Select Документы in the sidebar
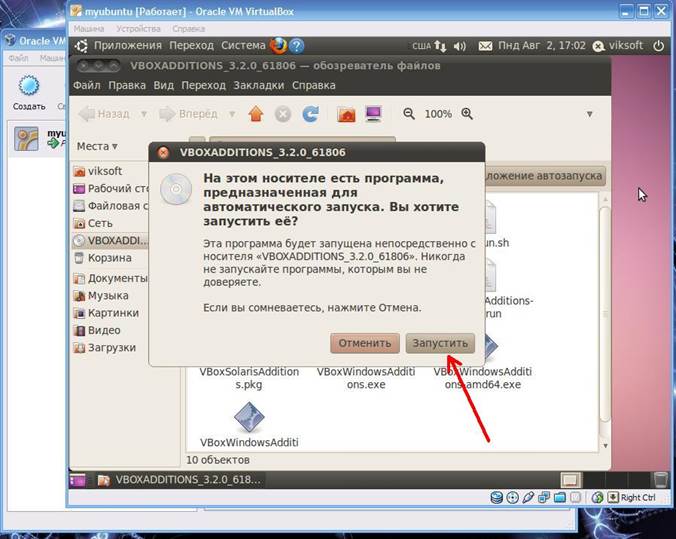Viewport: 676px width, 539px height. coord(110,279)
